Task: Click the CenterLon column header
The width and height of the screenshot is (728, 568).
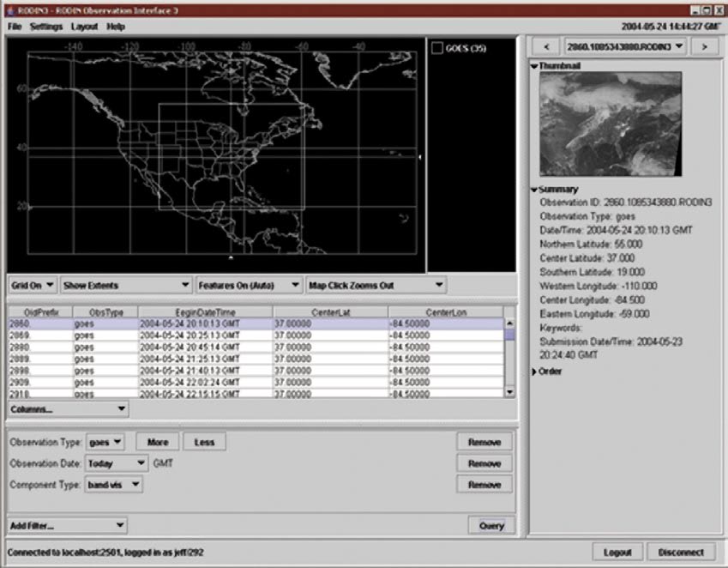Action: coord(446,312)
